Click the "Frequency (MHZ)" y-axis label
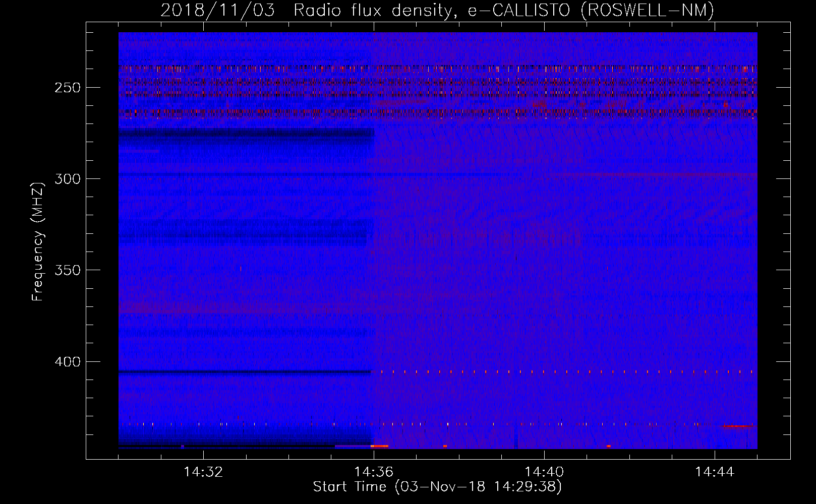Screen dimensions: 816x504 (x=38, y=241)
